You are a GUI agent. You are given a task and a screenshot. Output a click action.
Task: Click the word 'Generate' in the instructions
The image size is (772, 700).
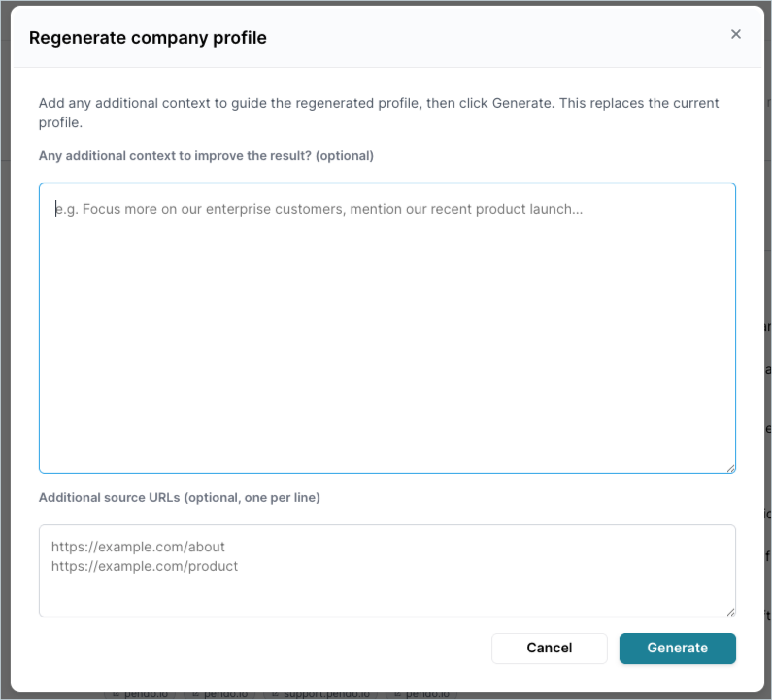click(522, 103)
